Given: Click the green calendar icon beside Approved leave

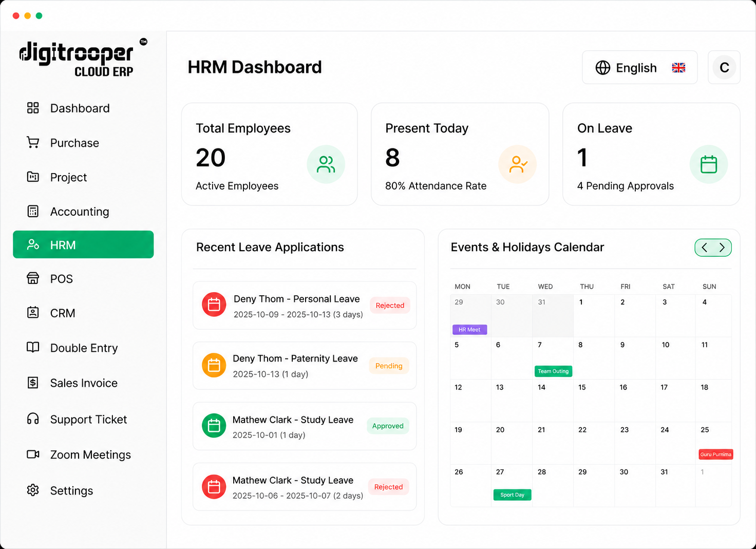Looking at the screenshot, I should pyautogui.click(x=214, y=426).
